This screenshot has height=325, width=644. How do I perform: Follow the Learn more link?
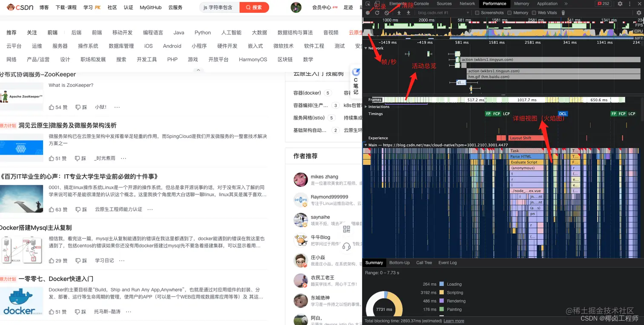click(454, 321)
